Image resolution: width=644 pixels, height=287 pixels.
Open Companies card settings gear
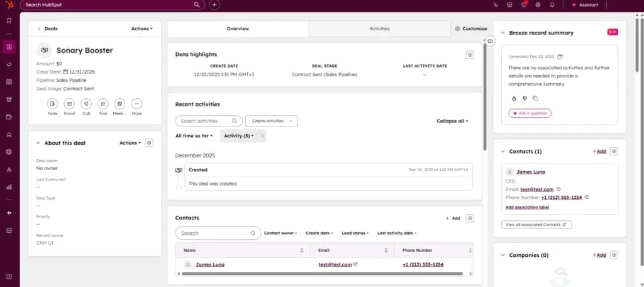pyautogui.click(x=614, y=255)
